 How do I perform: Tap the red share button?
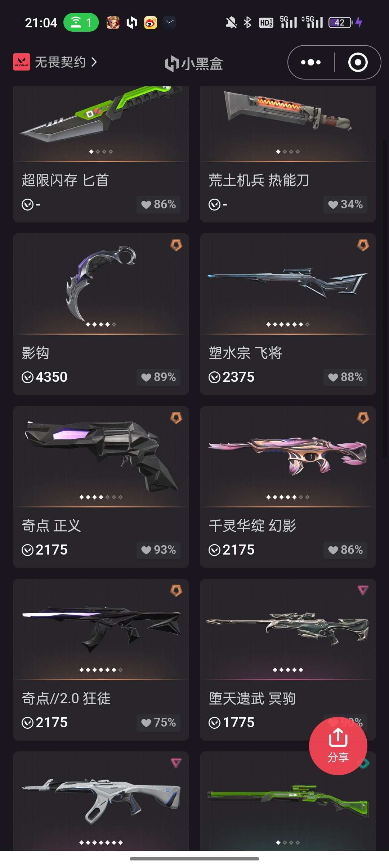tap(338, 746)
